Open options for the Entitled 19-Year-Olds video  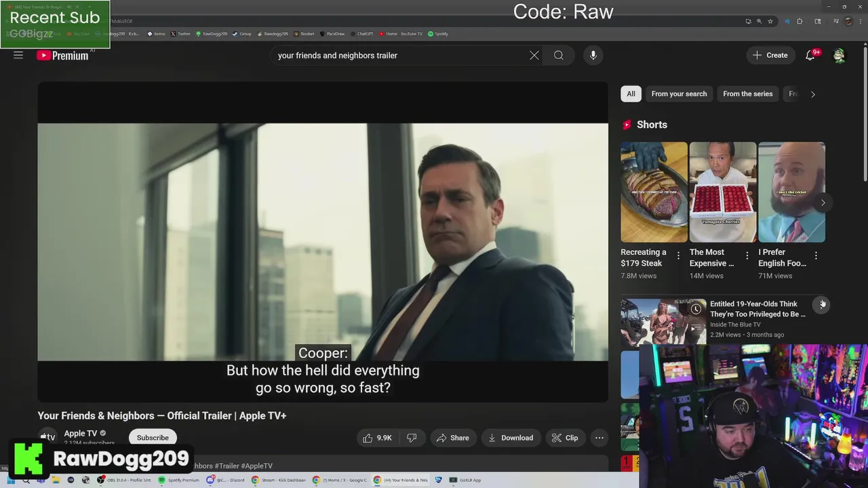tap(823, 304)
